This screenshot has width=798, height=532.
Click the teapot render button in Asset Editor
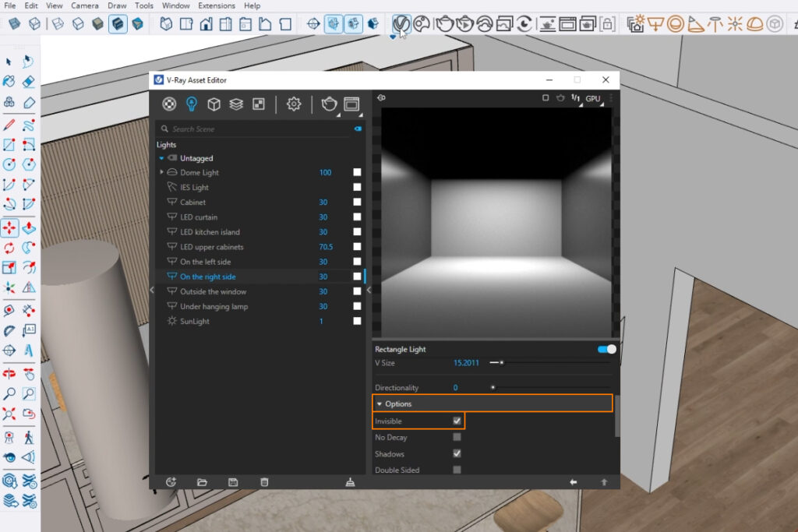329,104
